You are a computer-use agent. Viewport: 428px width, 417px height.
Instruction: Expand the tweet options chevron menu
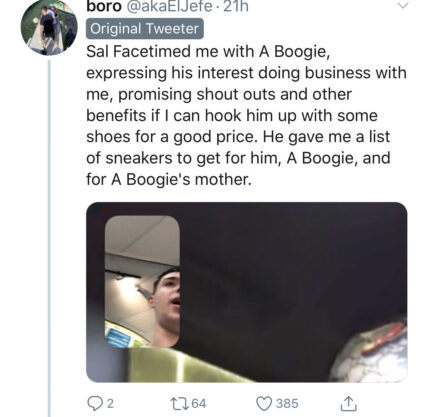403,5
